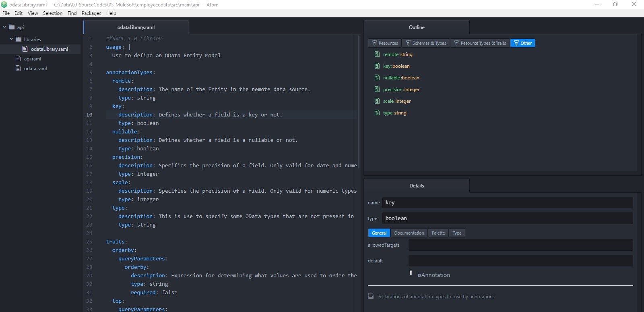Filter outline by Schemas & Types

[x=426, y=43]
